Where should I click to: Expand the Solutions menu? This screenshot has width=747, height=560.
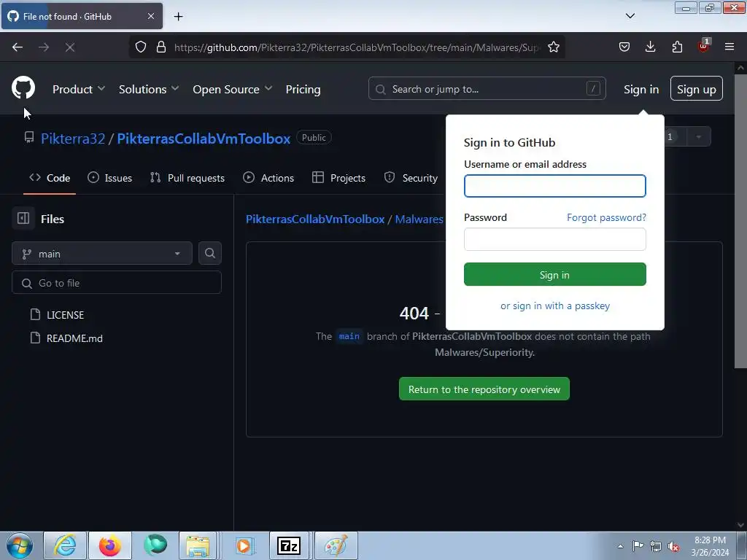(149, 90)
